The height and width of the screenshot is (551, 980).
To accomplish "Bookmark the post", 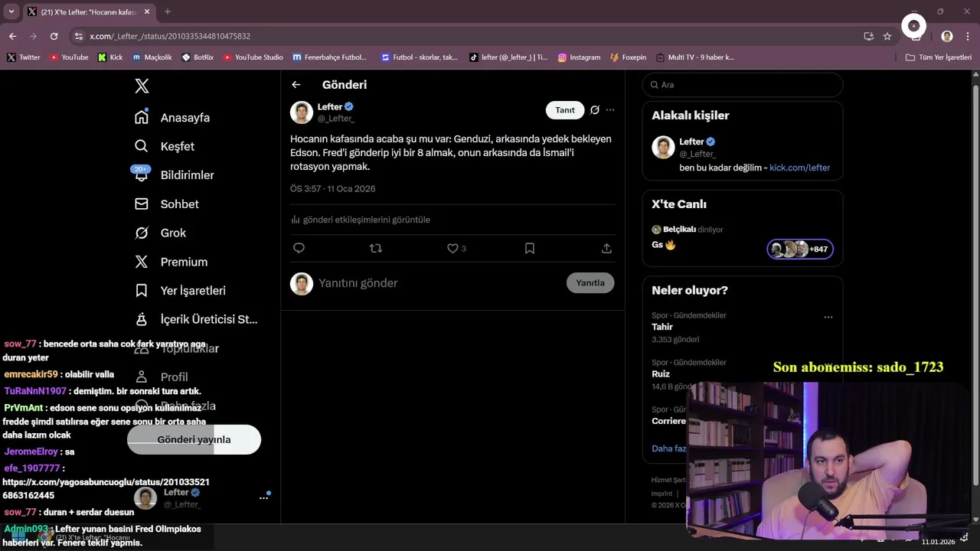I will click(x=530, y=248).
